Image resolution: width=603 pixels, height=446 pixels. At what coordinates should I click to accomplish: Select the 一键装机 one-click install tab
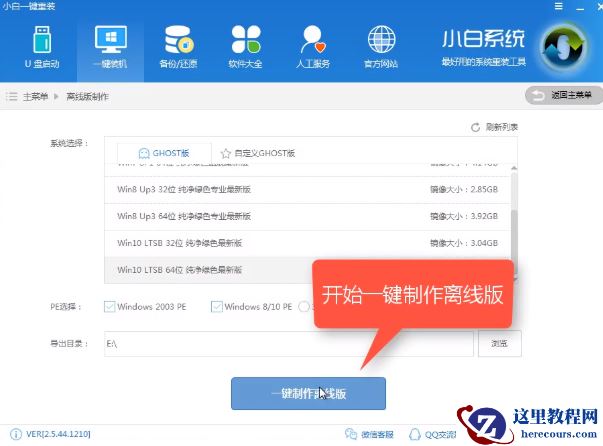pyautogui.click(x=110, y=47)
